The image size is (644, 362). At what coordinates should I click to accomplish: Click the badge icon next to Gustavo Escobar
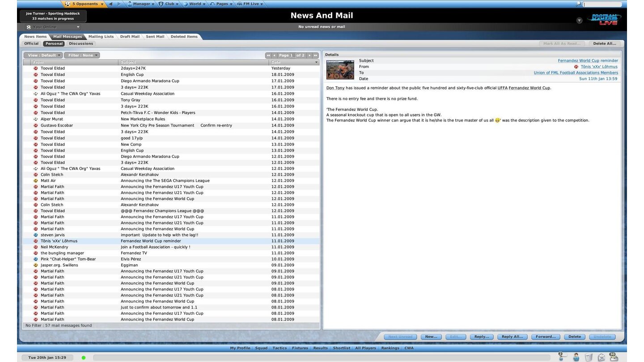[x=36, y=125]
